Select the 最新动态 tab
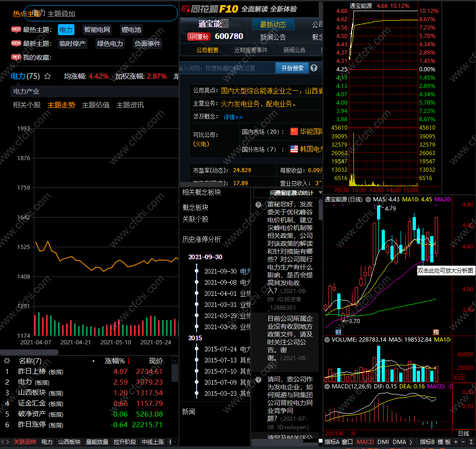 273,25
